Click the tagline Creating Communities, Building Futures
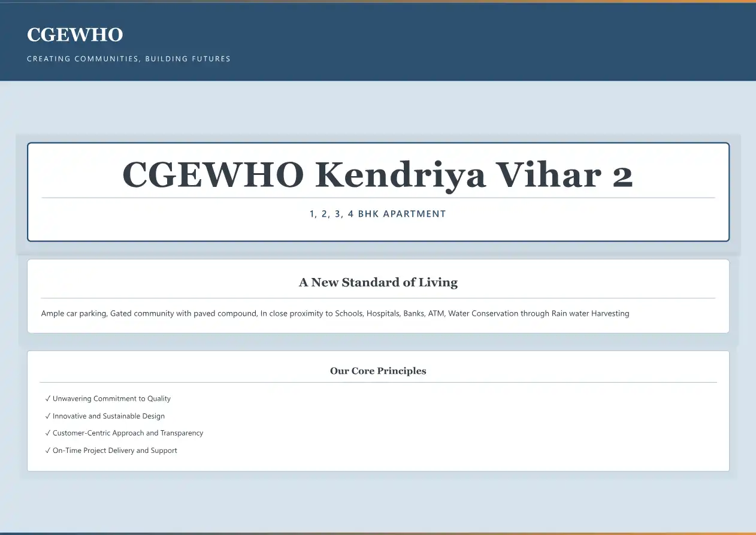The width and height of the screenshot is (756, 535). pyautogui.click(x=129, y=59)
